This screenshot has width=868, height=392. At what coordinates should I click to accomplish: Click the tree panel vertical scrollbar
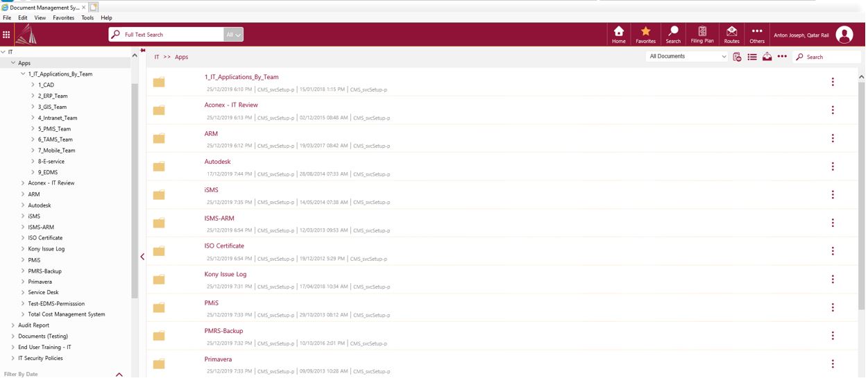pyautogui.click(x=135, y=191)
